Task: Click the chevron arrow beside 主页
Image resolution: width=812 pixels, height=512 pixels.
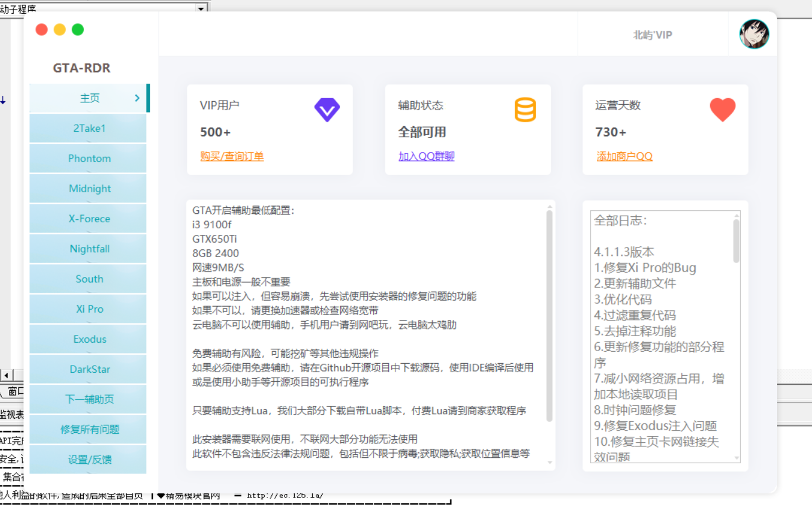Action: [x=137, y=98]
